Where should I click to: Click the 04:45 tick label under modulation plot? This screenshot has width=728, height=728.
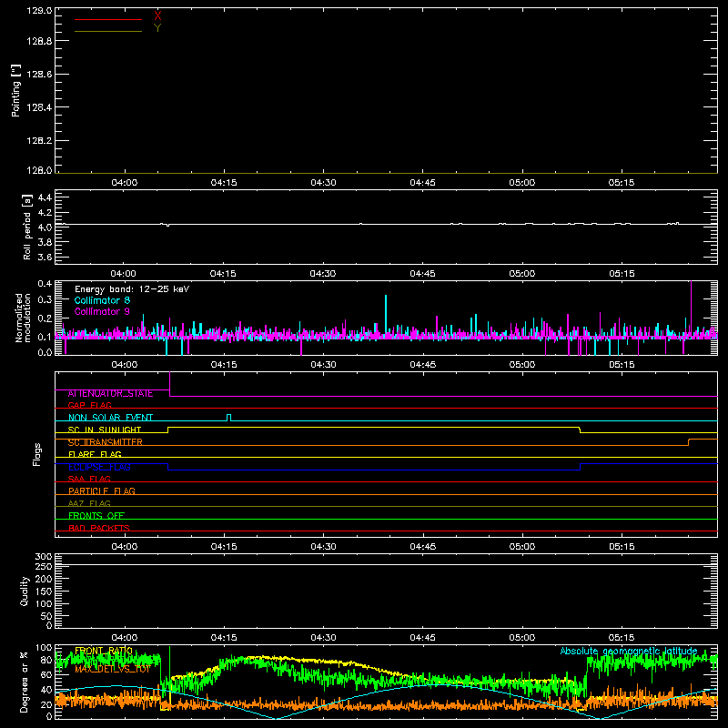coord(422,365)
